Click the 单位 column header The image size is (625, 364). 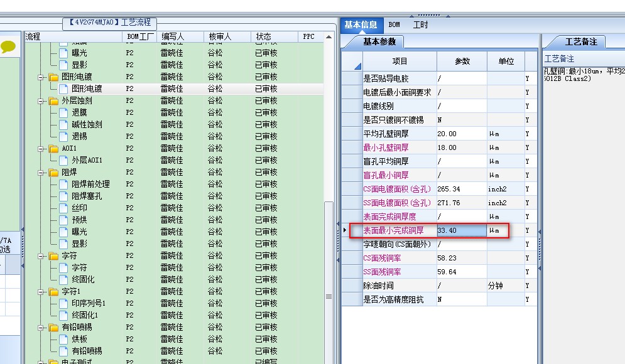(x=506, y=62)
